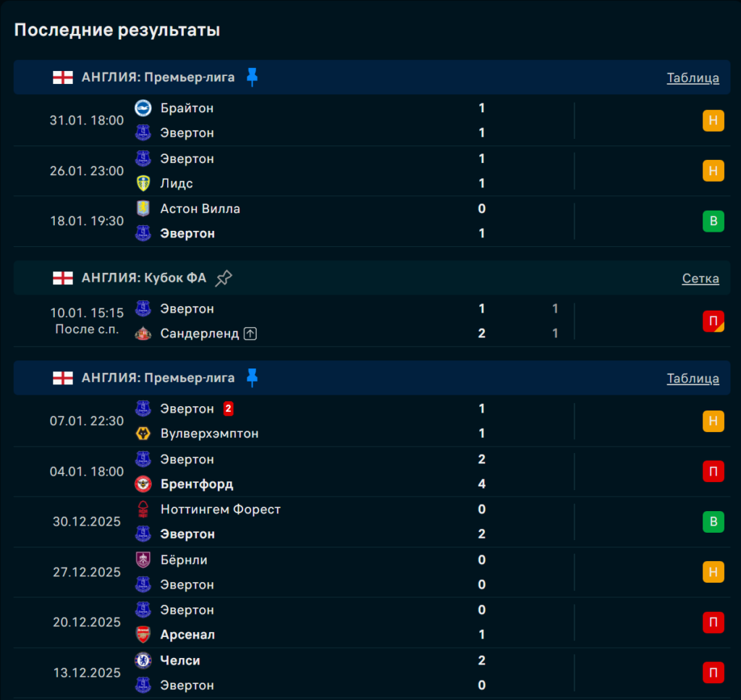741x700 pixels.
Task: Click the Wolverhampton wolf logo
Action: point(143,434)
